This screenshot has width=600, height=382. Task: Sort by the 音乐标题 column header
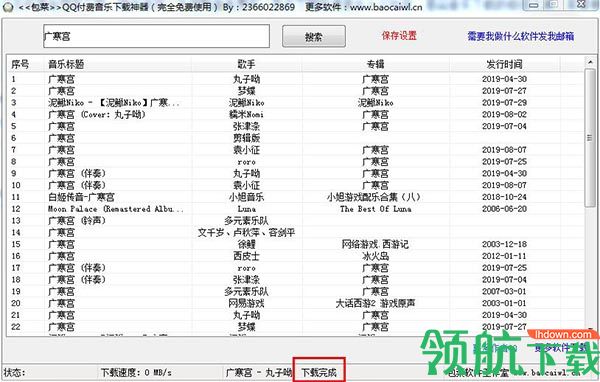pos(66,64)
